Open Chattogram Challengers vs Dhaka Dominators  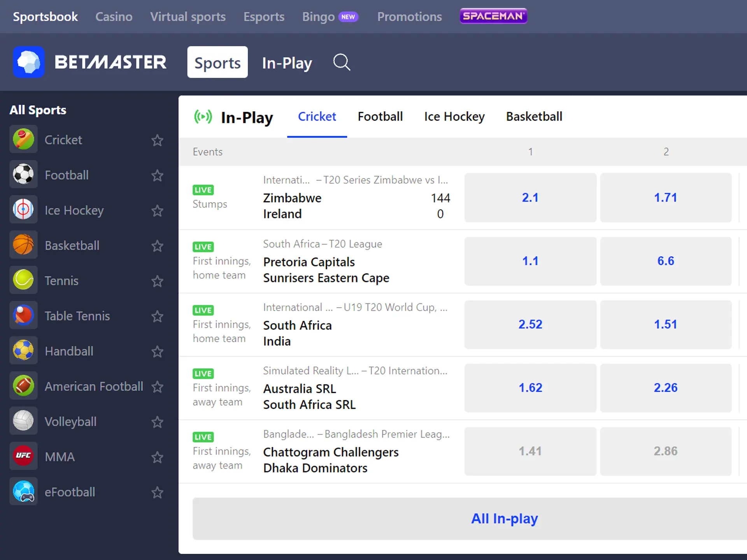[x=331, y=460]
